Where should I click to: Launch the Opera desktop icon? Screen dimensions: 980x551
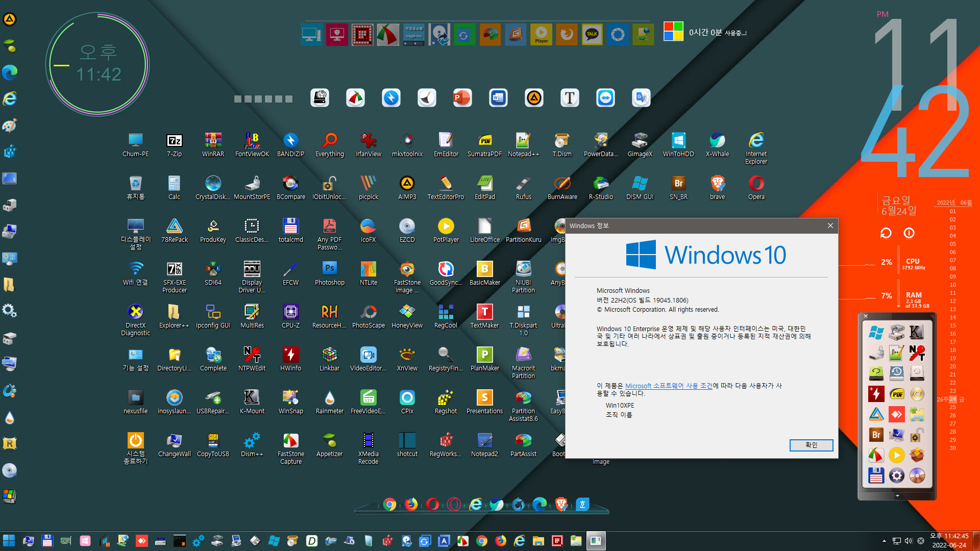tap(756, 188)
